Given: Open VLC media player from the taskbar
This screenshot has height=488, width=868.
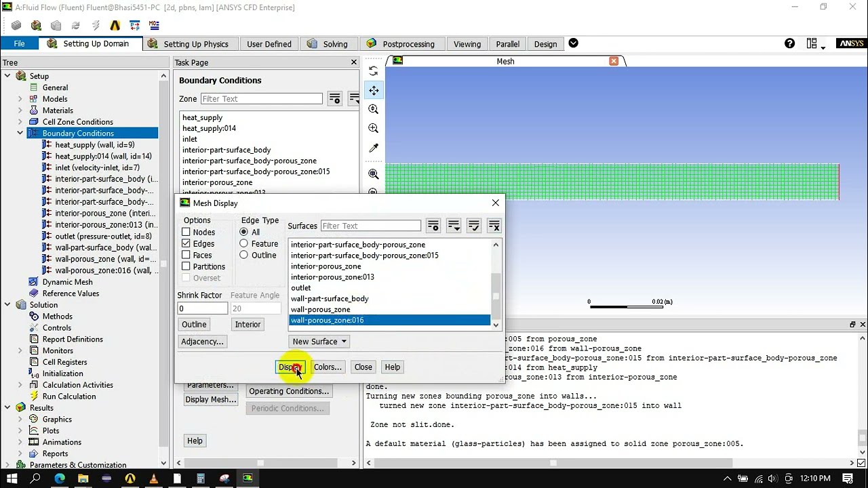Looking at the screenshot, I should coord(154,479).
